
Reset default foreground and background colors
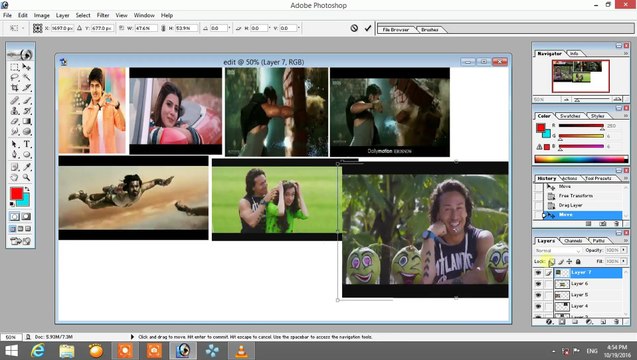12,204
